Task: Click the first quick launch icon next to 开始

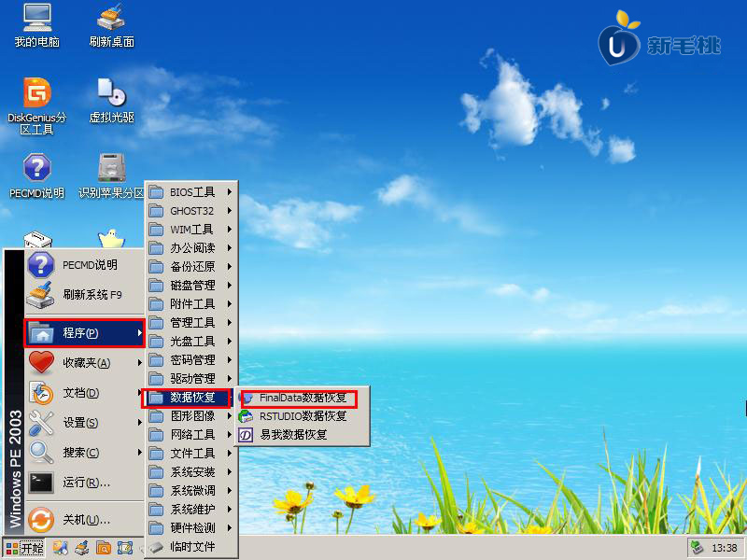Action: (60, 548)
